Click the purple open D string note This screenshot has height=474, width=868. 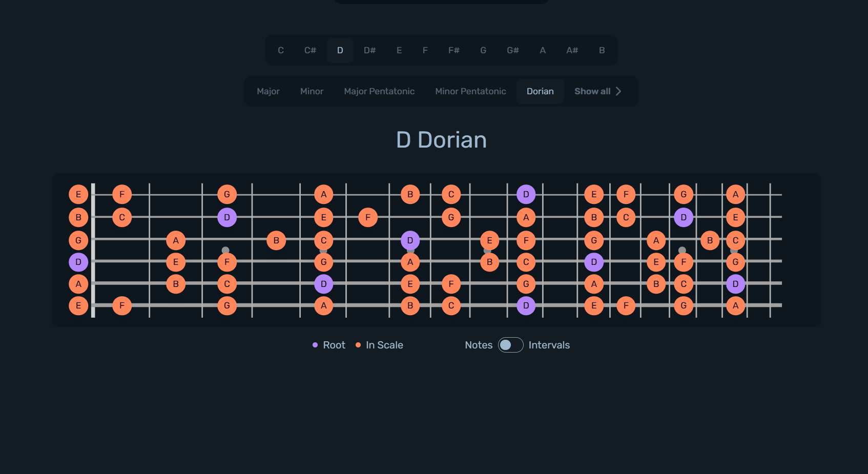click(x=78, y=262)
